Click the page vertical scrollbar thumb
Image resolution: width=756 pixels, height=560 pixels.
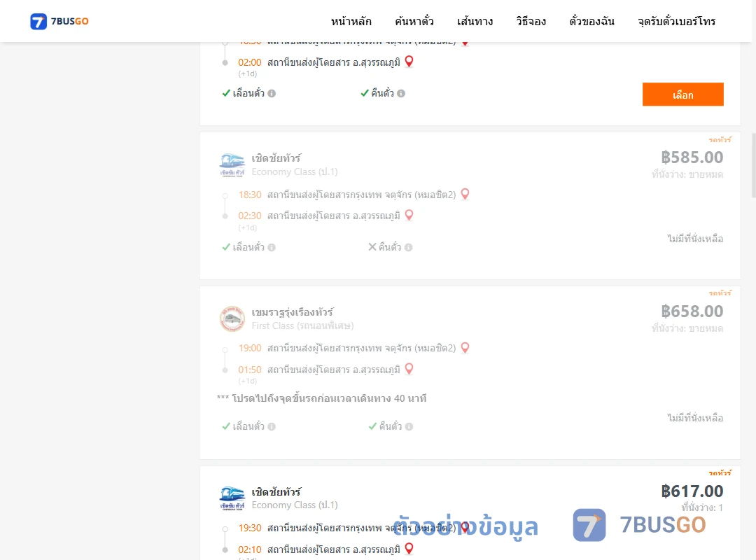pyautogui.click(x=754, y=165)
